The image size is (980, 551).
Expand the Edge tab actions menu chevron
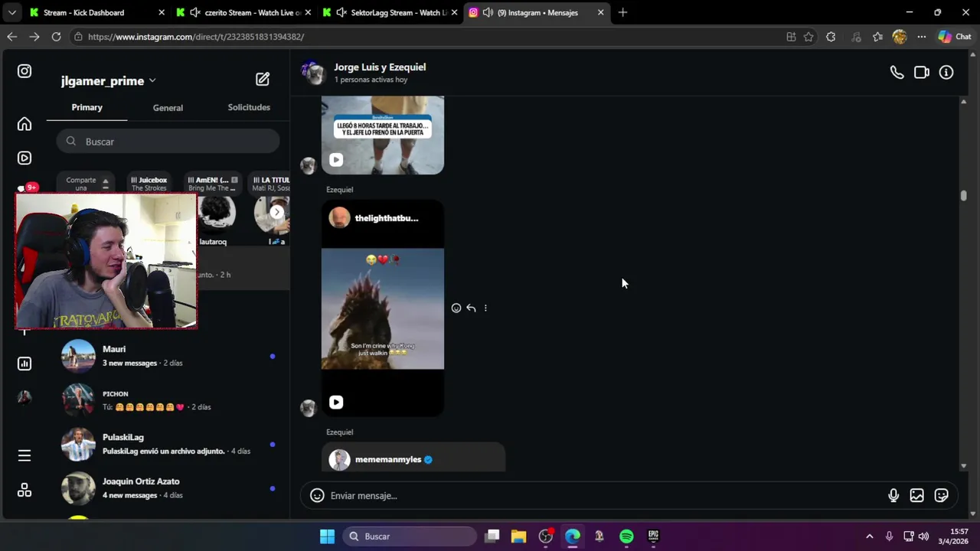[11, 12]
